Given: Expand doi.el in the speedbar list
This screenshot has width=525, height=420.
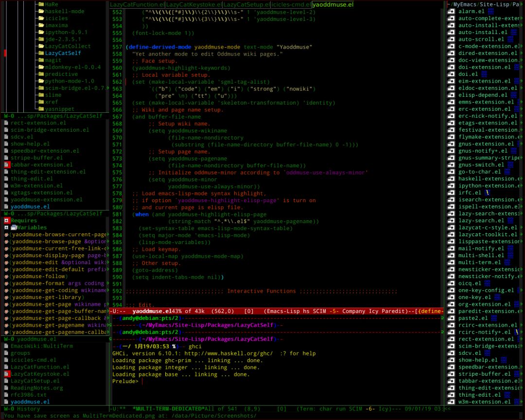Looking at the screenshot, I should click(452, 74).
